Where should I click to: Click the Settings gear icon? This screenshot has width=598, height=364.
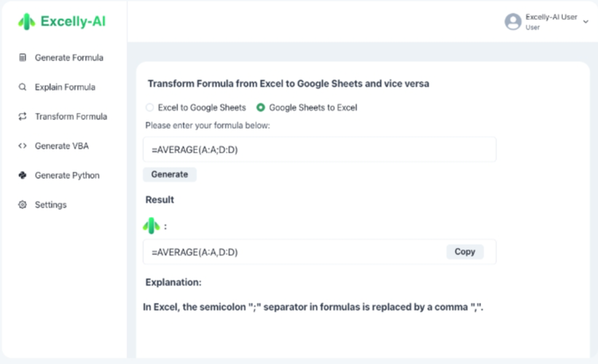[x=22, y=204]
